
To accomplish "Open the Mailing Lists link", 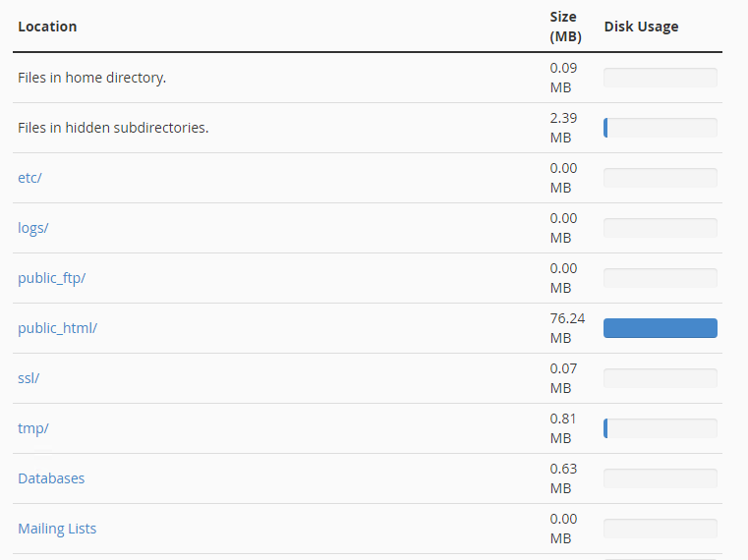I will coord(57,529).
